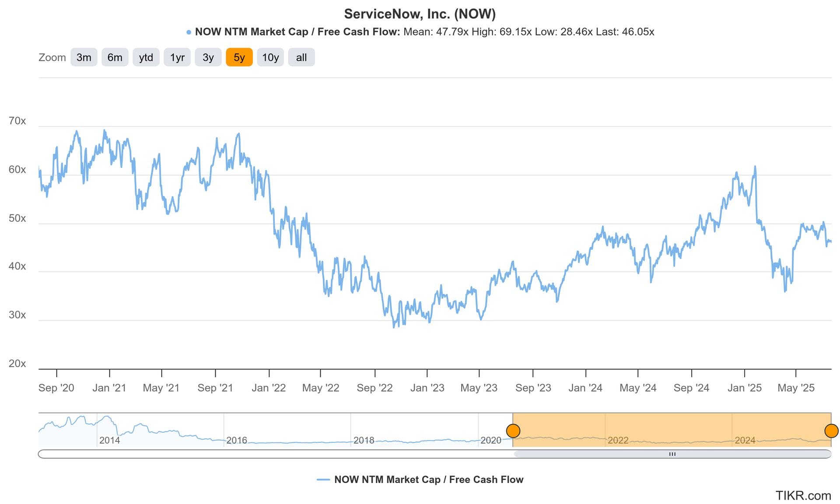This screenshot has width=840, height=504.
Task: Set chart range to 3y
Action: click(x=208, y=57)
